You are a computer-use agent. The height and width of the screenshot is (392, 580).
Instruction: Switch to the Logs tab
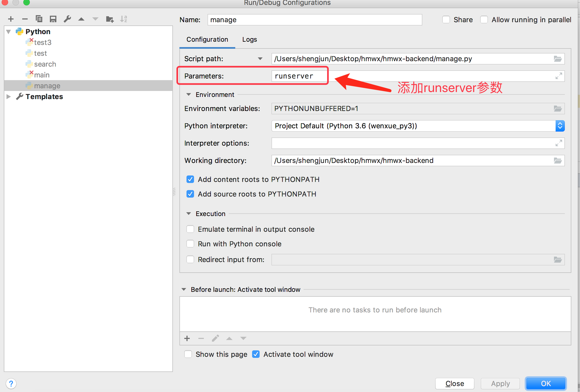[x=249, y=40]
